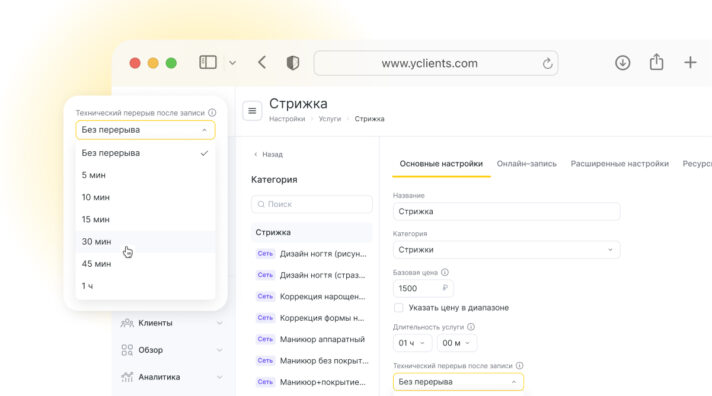
Task: Select 30 мин break option
Action: pos(145,242)
